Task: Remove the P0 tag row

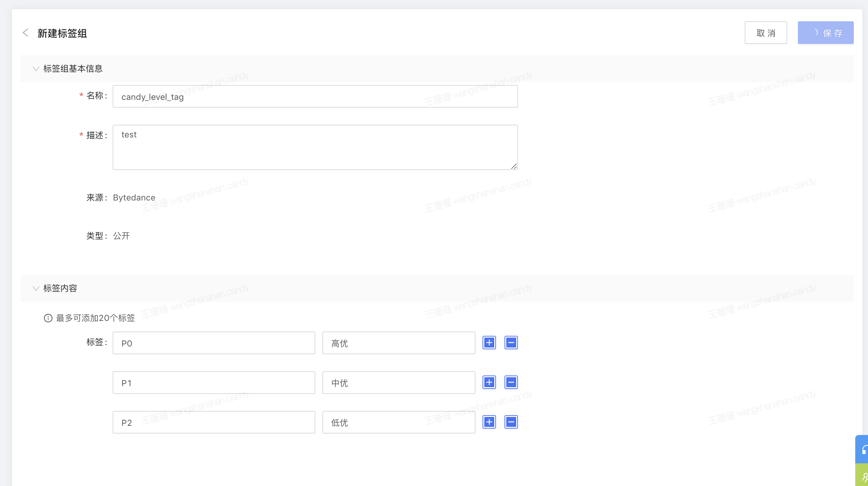Action: [511, 343]
